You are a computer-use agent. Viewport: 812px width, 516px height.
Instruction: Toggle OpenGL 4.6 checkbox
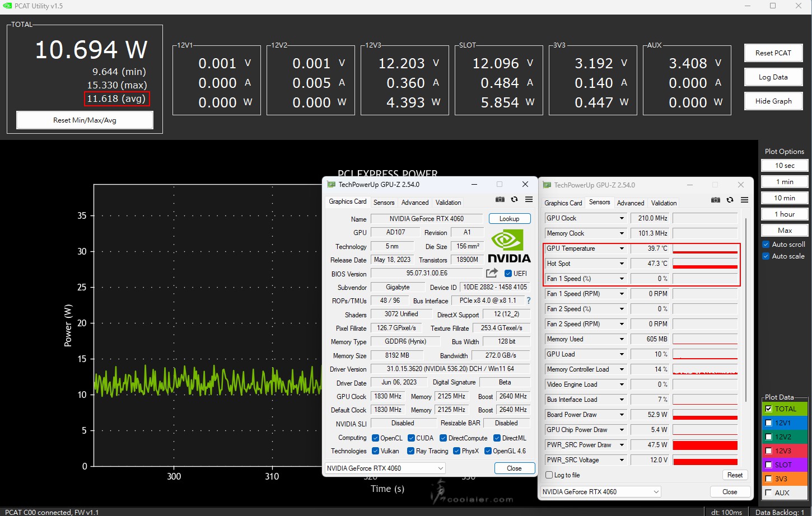point(488,451)
